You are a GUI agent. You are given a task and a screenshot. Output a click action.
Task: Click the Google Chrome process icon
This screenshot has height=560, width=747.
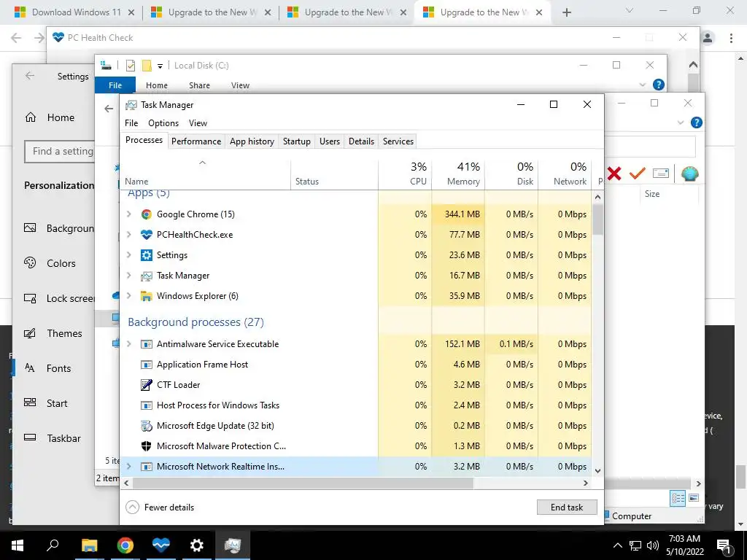146,214
